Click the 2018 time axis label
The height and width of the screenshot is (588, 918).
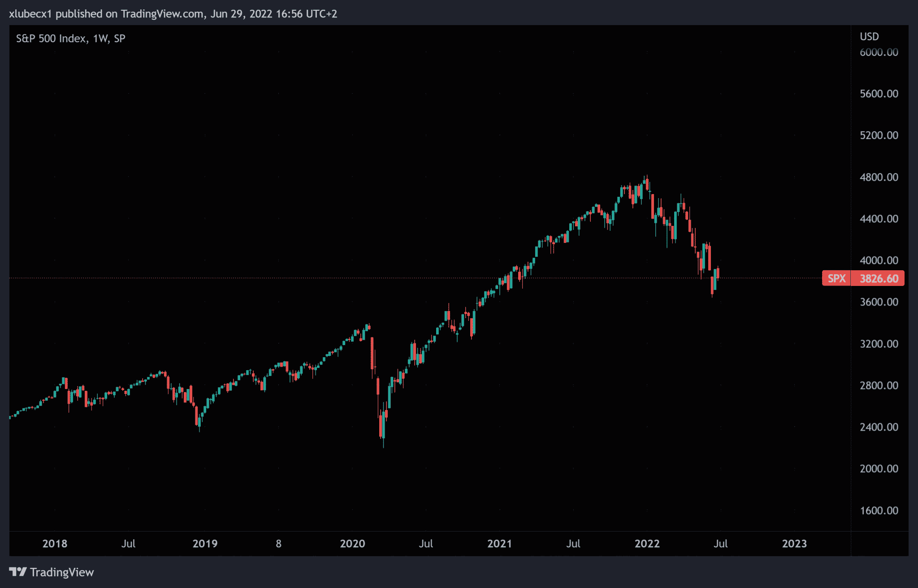click(x=55, y=544)
